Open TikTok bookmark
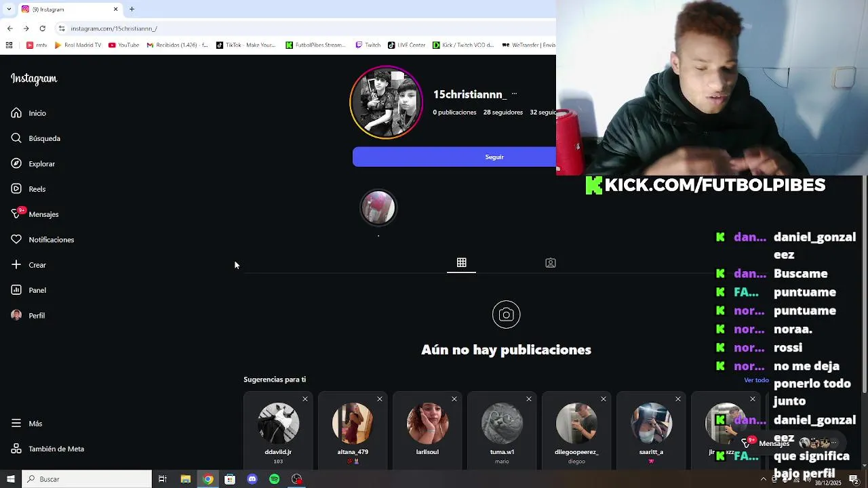This screenshot has width=868, height=488. (245, 45)
